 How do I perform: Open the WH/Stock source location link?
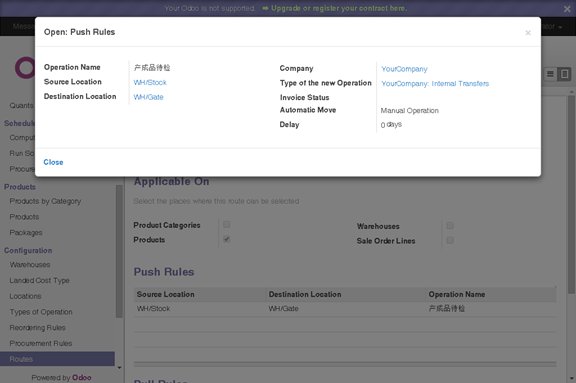point(150,82)
